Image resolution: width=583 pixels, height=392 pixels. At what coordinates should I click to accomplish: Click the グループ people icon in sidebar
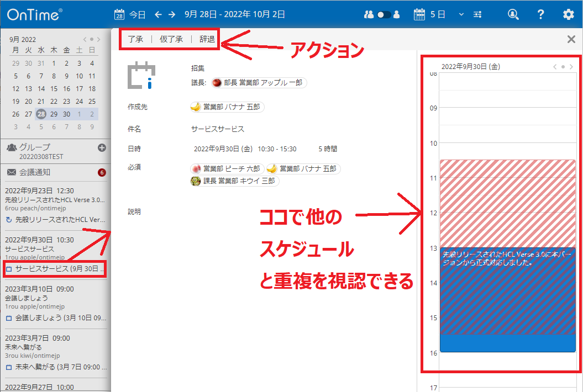coord(12,147)
